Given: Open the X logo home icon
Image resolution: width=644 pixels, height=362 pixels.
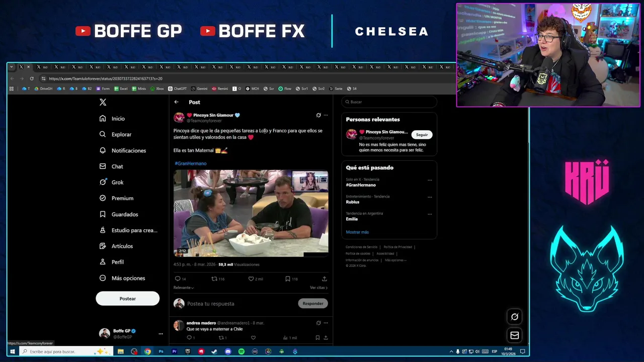Looking at the screenshot, I should [103, 102].
